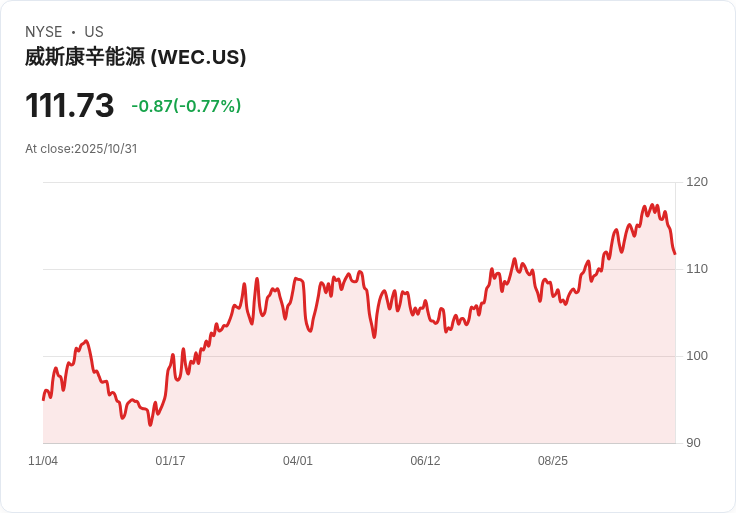Click the current price 111.73

point(69,105)
